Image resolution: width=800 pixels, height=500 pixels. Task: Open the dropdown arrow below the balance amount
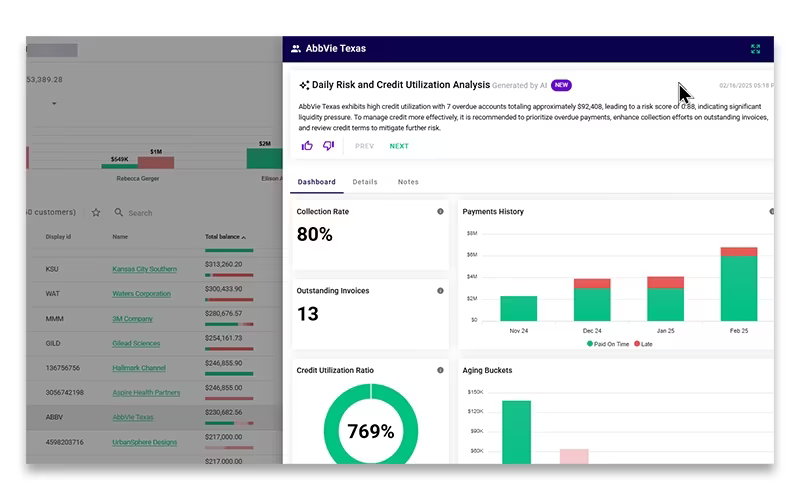click(x=54, y=104)
